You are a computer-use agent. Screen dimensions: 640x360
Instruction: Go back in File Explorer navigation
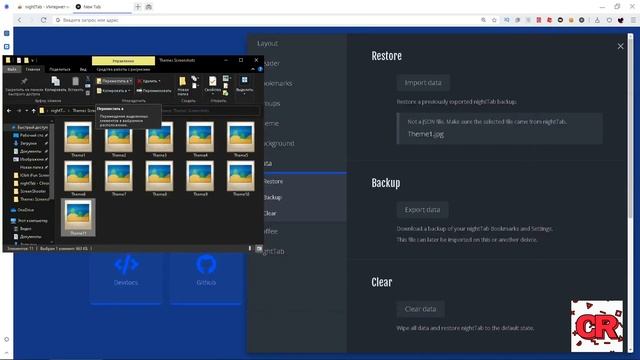click(9, 111)
